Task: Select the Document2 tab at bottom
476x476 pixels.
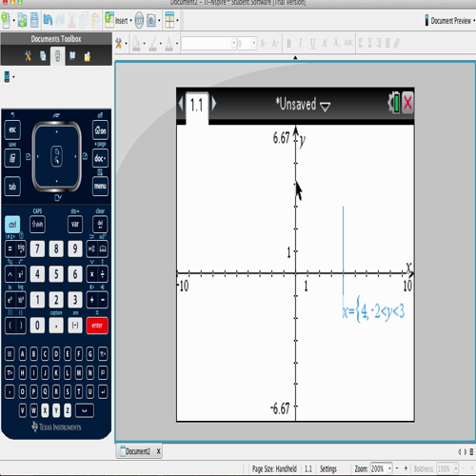Action: (138, 451)
